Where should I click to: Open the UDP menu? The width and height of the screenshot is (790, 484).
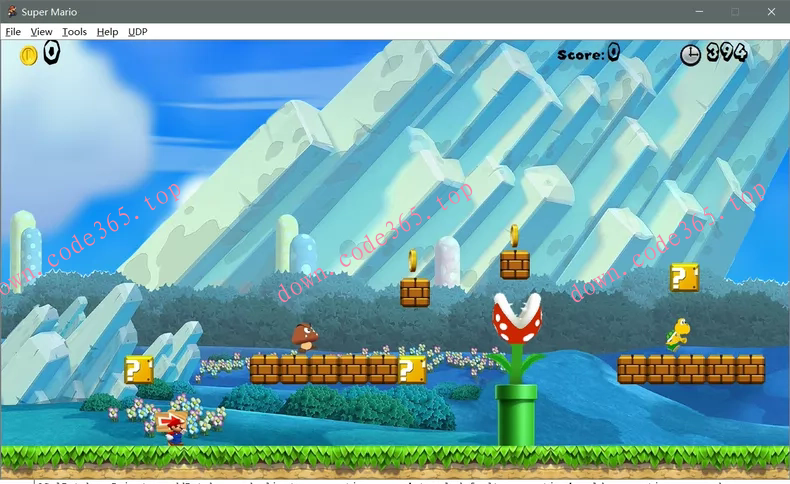[138, 32]
